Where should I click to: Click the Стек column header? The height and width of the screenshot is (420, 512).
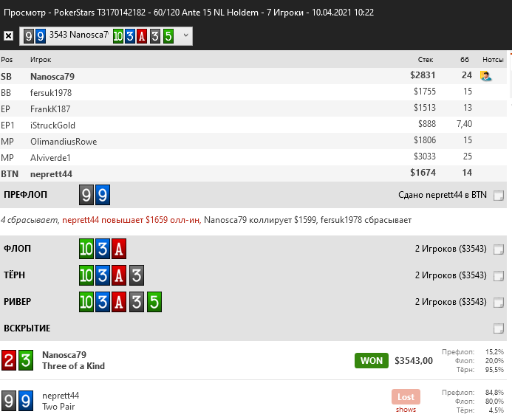[425, 59]
